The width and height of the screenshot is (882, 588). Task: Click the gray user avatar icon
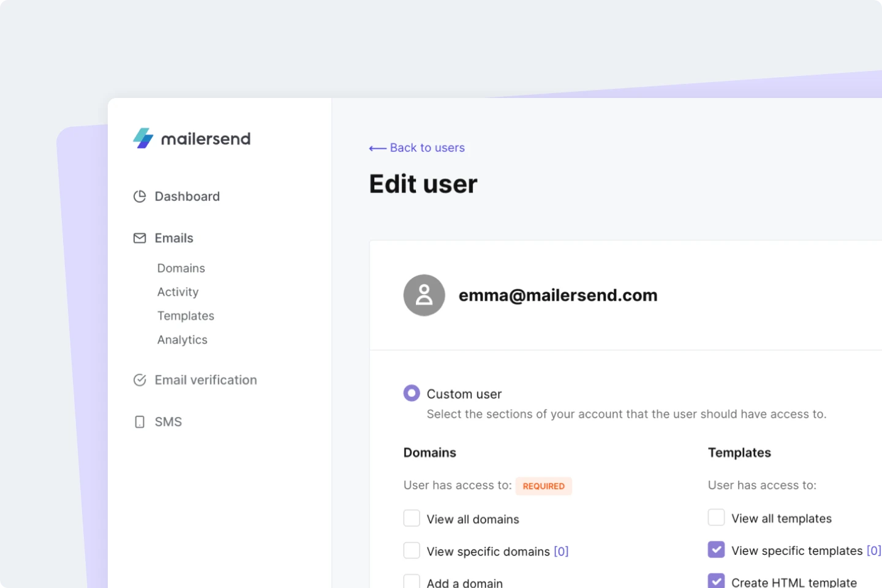(x=424, y=295)
